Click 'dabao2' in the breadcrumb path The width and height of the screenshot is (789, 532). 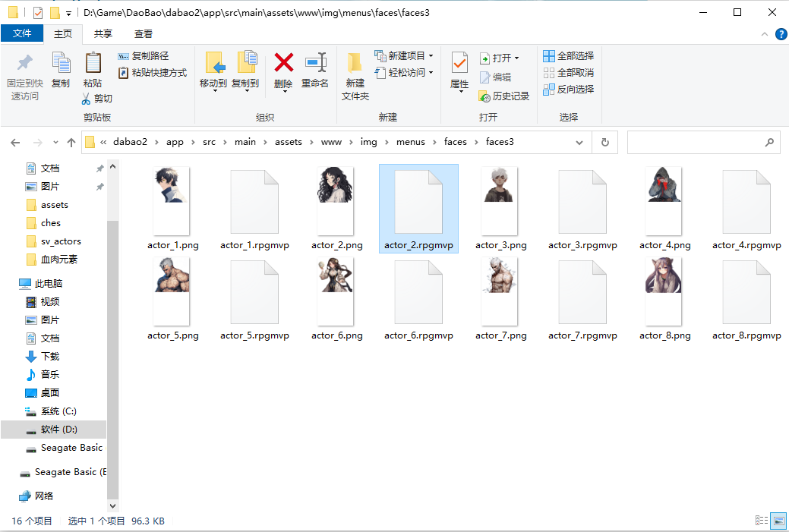(131, 142)
